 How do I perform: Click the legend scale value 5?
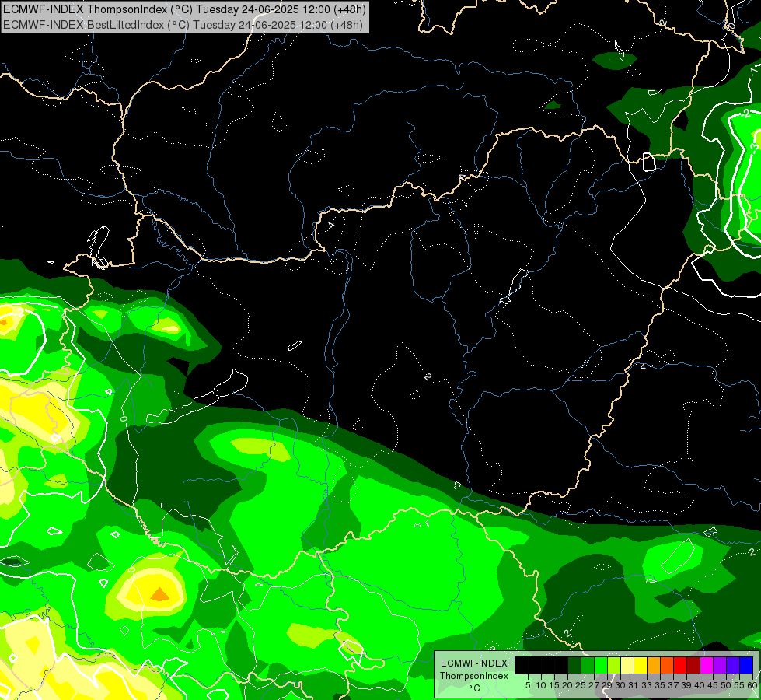tap(528, 685)
